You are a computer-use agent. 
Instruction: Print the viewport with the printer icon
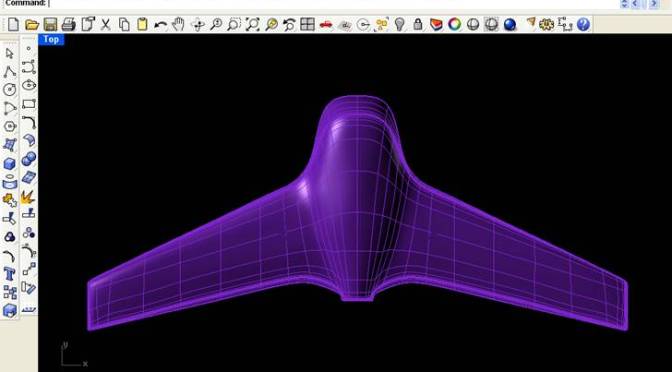(x=69, y=24)
